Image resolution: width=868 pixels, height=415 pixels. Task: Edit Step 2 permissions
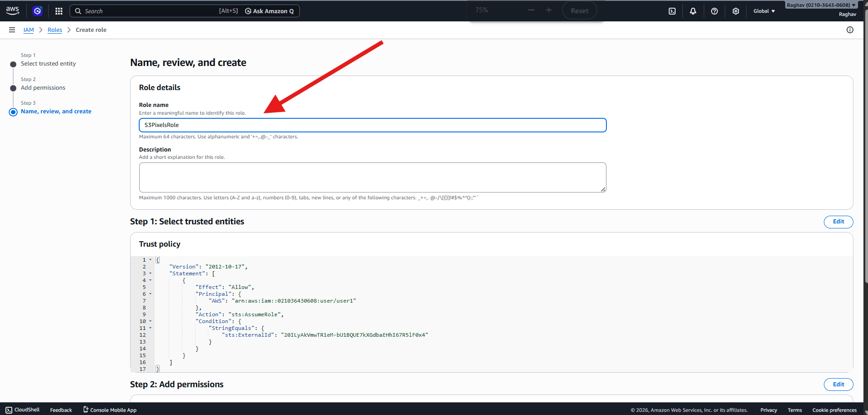pos(838,385)
